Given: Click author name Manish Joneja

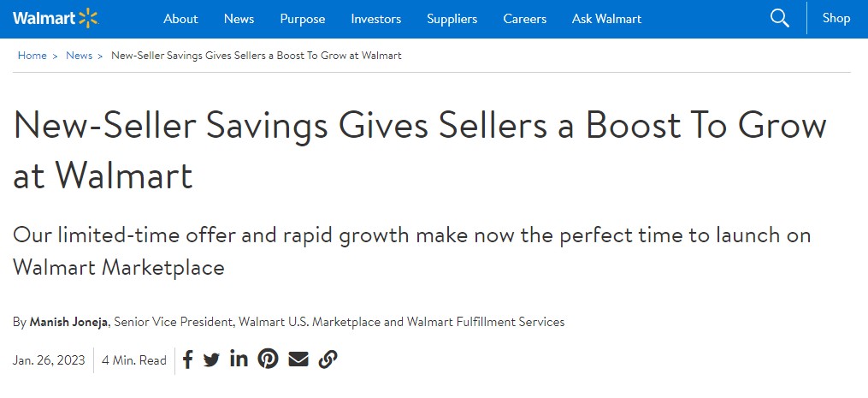Looking at the screenshot, I should point(70,322).
